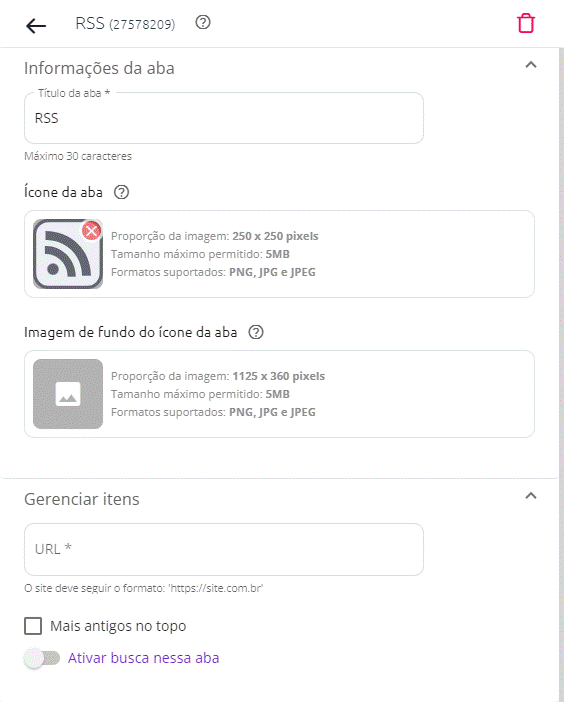Toggle Ativar busca nessa aba switch
This screenshot has width=564, height=702.
coord(42,658)
